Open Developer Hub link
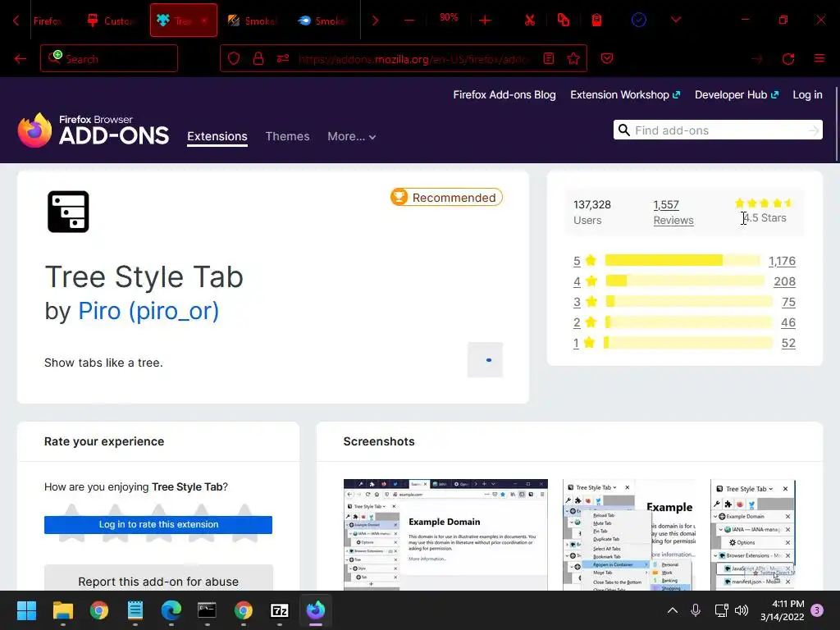840x630 pixels. 737,95
